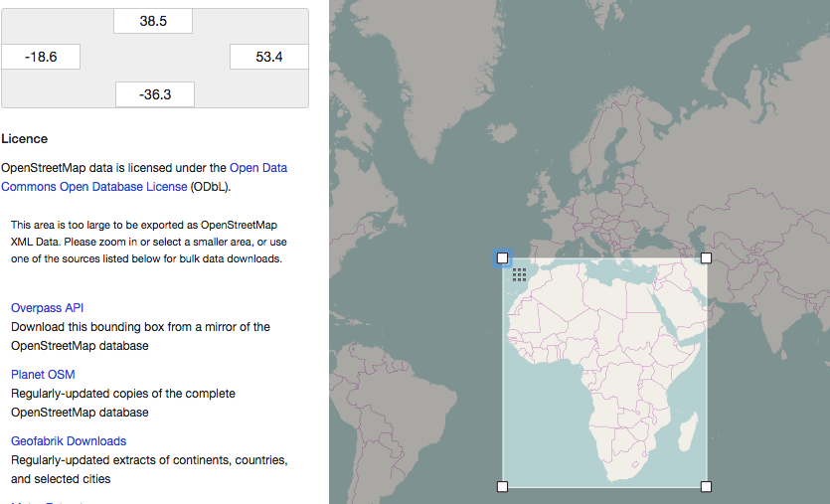The width and height of the screenshot is (830, 504).
Task: Click the bottom-left selection corner handle
Action: click(x=502, y=486)
